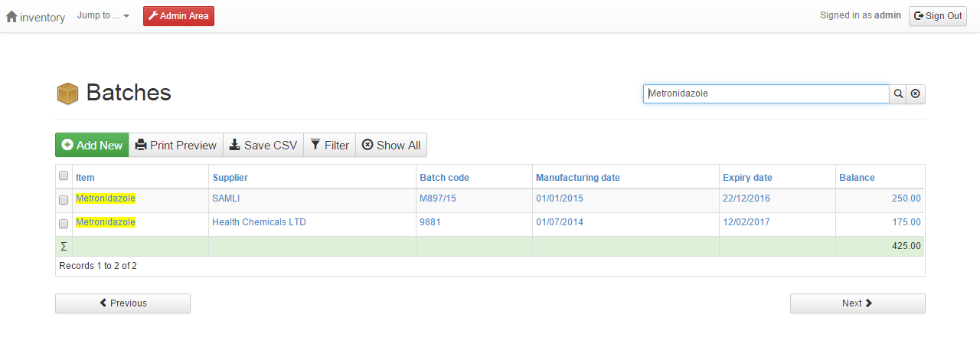The height and width of the screenshot is (341, 980).
Task: Click the search magnifier icon
Action: tap(898, 93)
